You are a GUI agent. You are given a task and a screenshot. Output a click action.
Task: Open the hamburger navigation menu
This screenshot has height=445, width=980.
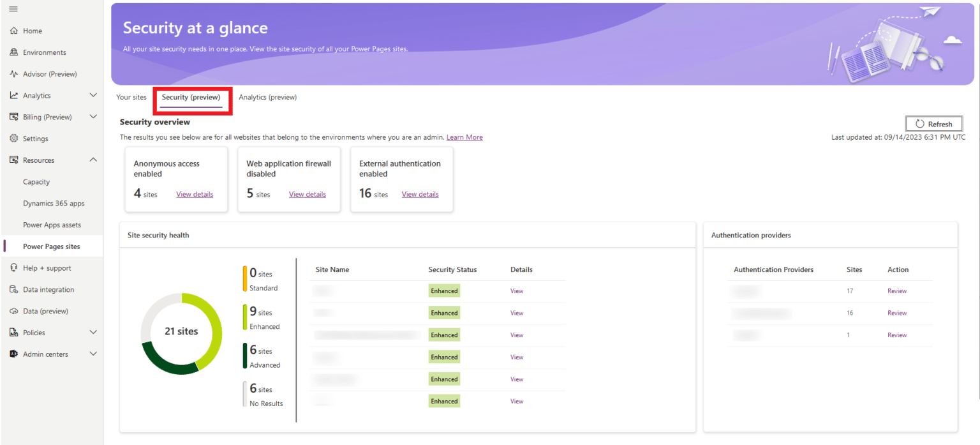[x=13, y=9]
